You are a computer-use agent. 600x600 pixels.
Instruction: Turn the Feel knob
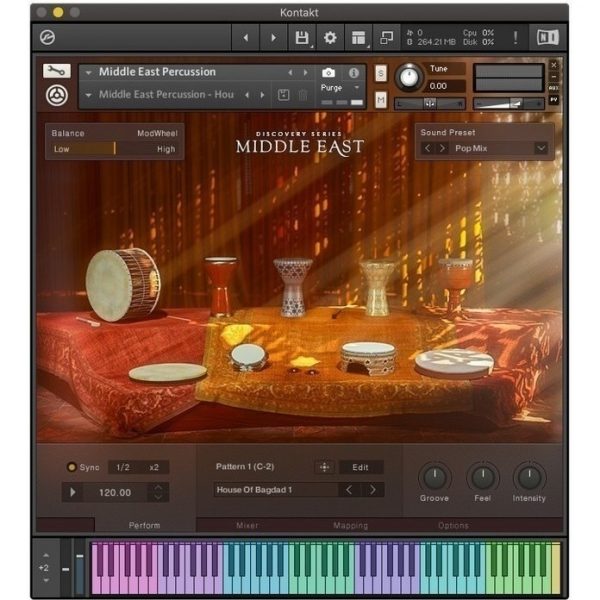tap(483, 478)
